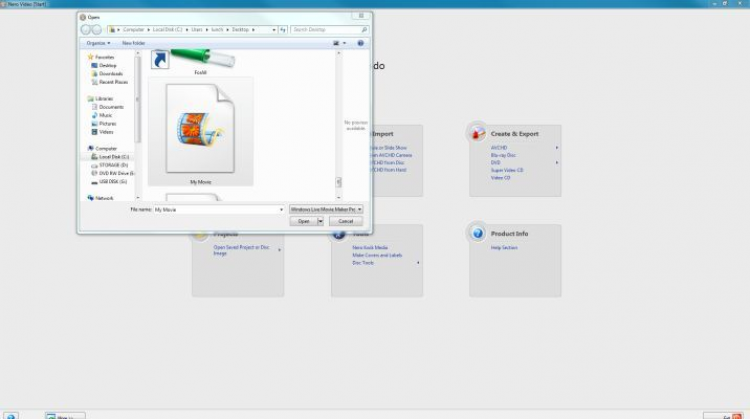The height and width of the screenshot is (419, 750).
Task: Click the Downloads folder icon in sidebar
Action: click(x=94, y=74)
